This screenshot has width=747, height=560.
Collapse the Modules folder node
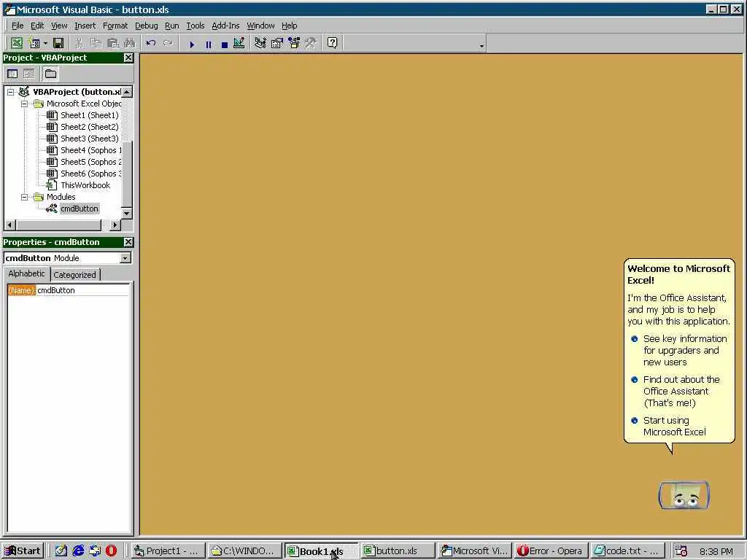tap(24, 197)
